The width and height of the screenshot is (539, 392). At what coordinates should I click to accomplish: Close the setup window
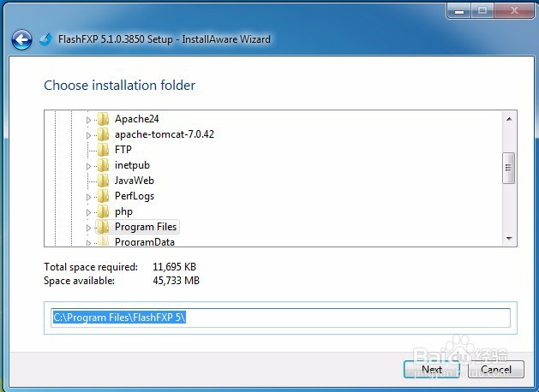[x=514, y=11]
